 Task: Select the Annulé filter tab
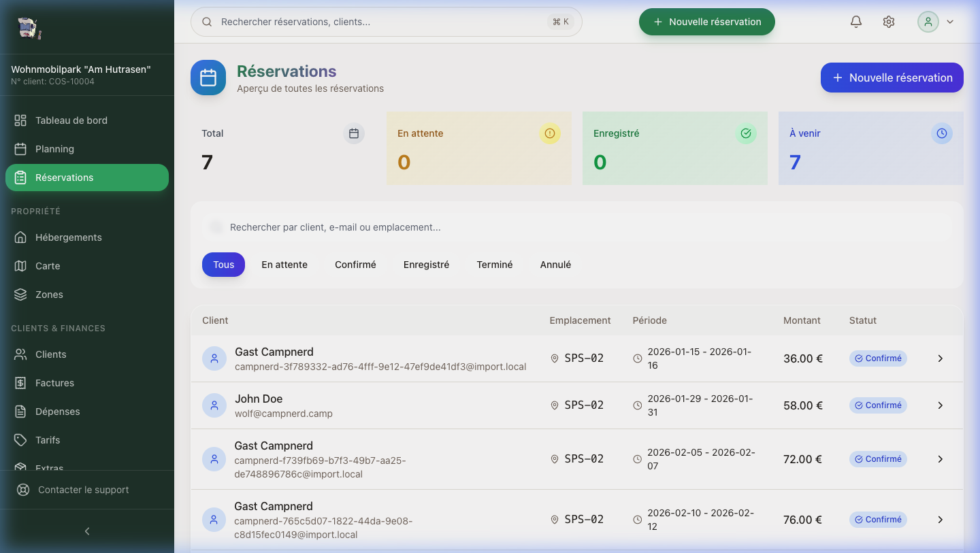click(555, 265)
